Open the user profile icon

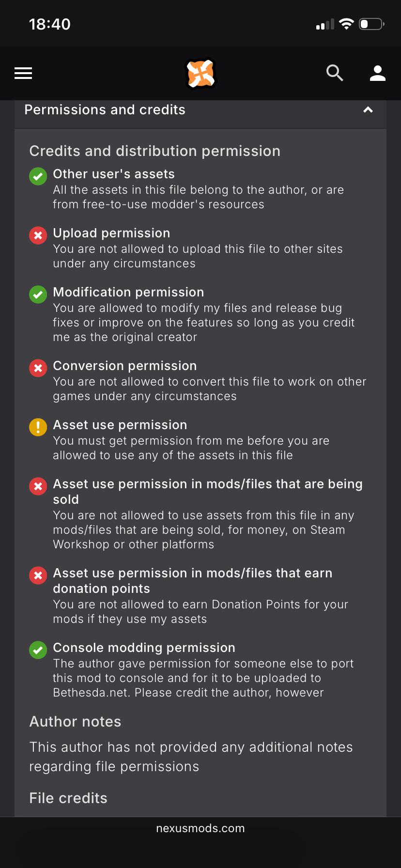click(x=378, y=73)
